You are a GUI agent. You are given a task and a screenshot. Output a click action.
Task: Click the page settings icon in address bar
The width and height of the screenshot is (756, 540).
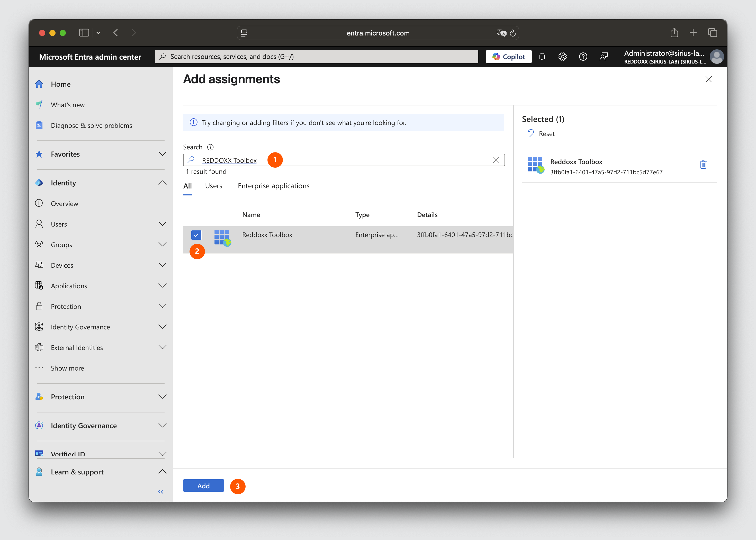point(244,33)
